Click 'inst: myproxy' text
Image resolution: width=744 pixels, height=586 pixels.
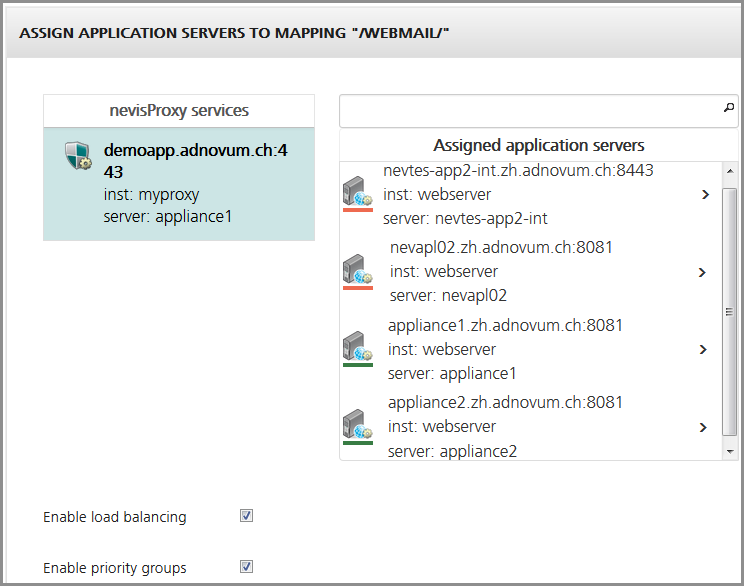click(x=151, y=195)
